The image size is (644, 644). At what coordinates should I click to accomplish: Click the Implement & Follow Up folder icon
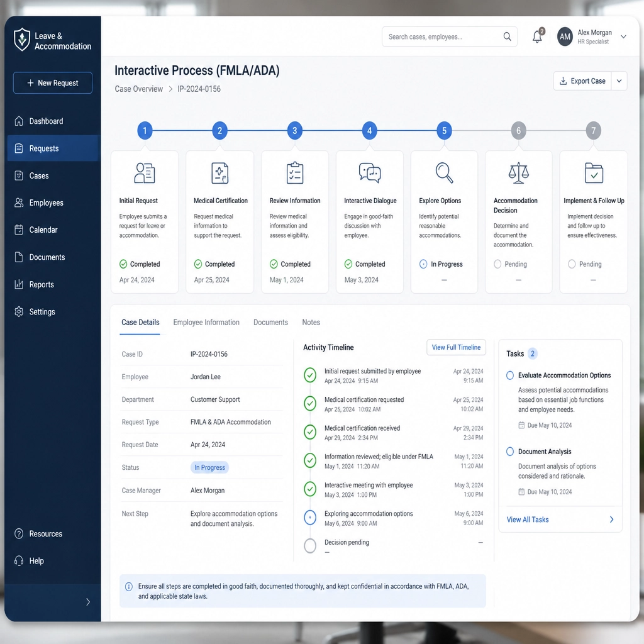click(x=594, y=173)
